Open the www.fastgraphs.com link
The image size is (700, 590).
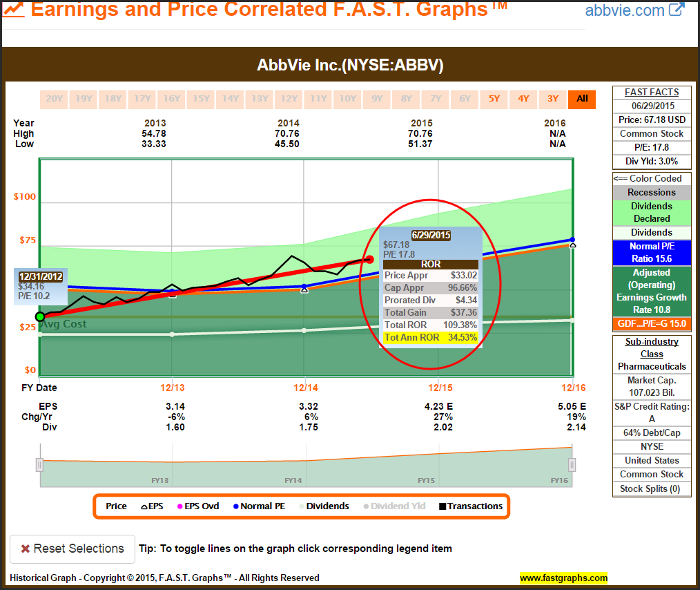pyautogui.click(x=563, y=578)
